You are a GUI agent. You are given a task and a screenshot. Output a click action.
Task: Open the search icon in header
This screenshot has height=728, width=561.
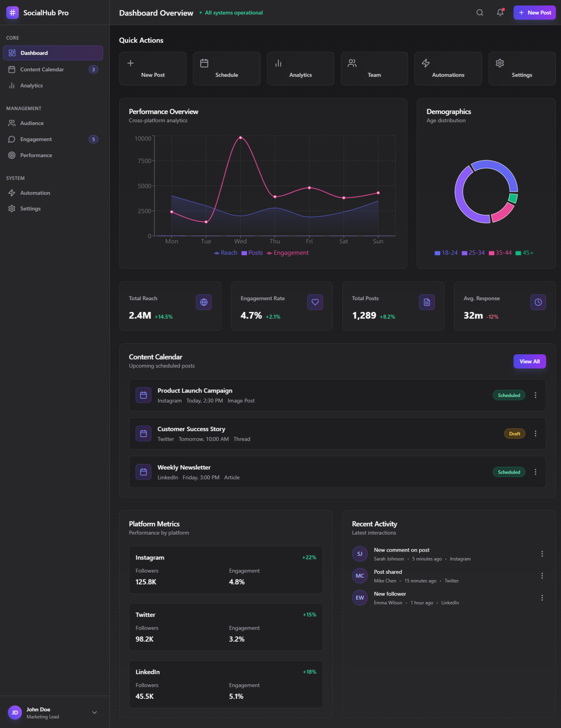pyautogui.click(x=480, y=13)
